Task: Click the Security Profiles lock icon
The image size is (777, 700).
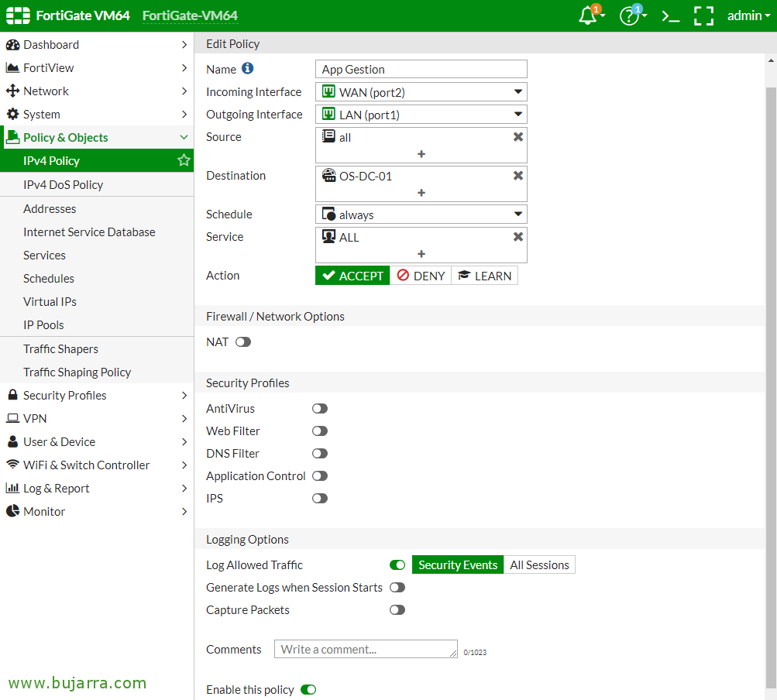Action: click(x=13, y=395)
